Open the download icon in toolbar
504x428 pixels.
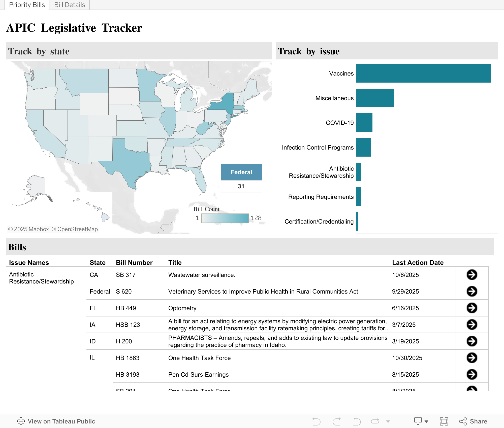pos(418,421)
